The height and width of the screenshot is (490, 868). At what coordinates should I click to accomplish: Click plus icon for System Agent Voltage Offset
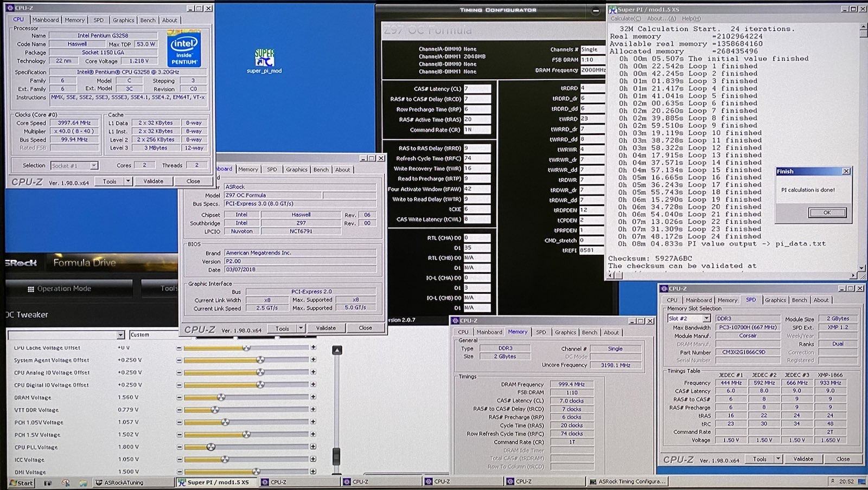pyautogui.click(x=313, y=360)
